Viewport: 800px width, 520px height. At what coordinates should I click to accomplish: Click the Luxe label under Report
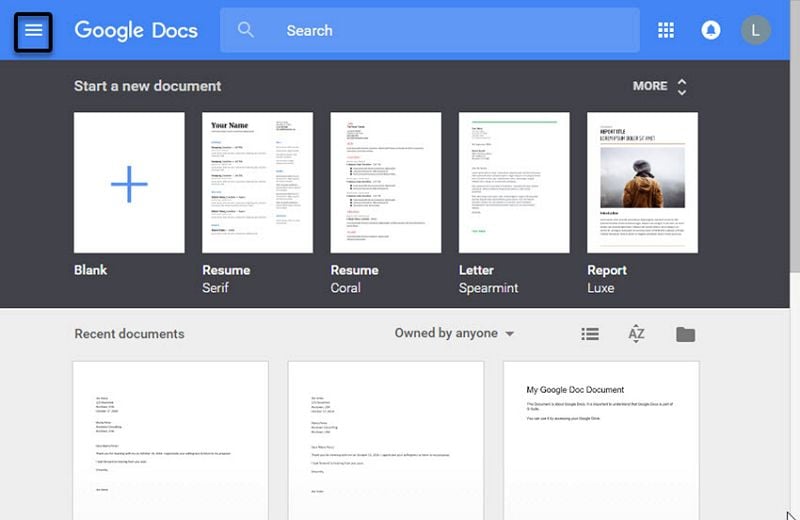[x=601, y=288]
